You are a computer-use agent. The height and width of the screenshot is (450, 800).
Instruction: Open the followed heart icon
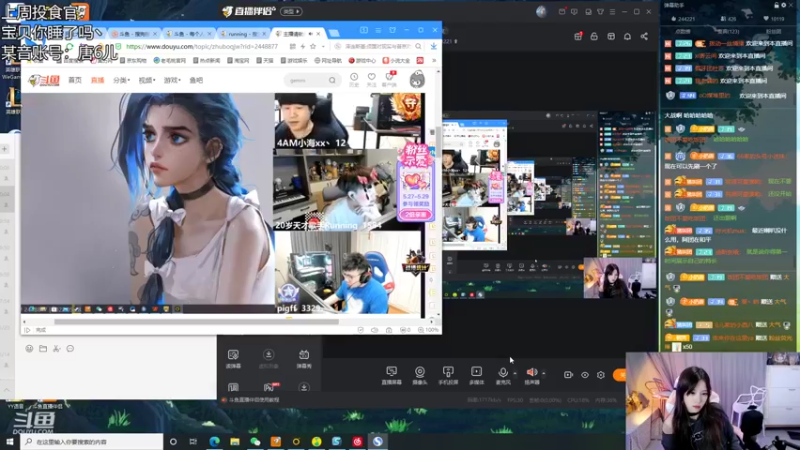point(371,79)
